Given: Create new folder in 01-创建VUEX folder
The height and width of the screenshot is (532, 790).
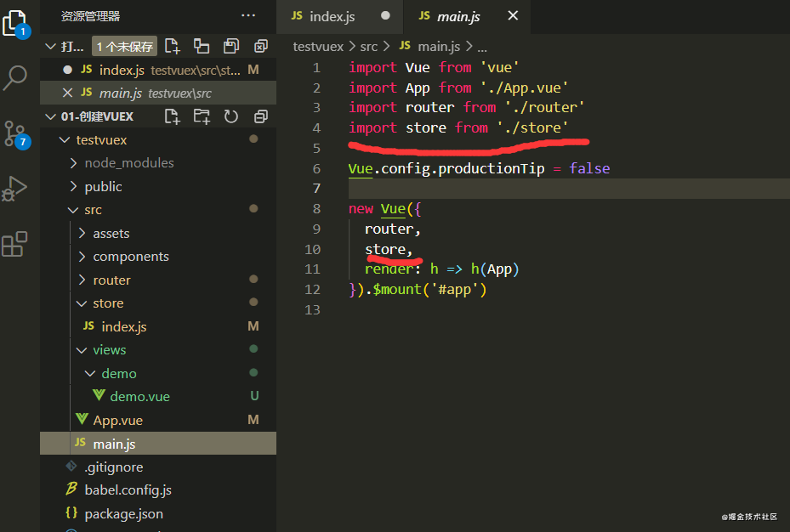Looking at the screenshot, I should [202, 116].
